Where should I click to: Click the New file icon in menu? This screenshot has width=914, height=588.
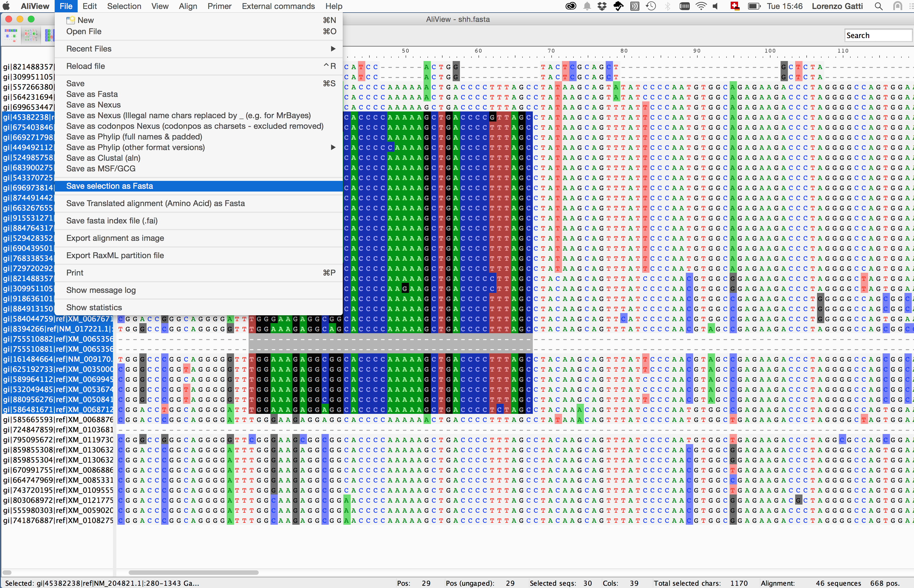(x=70, y=20)
